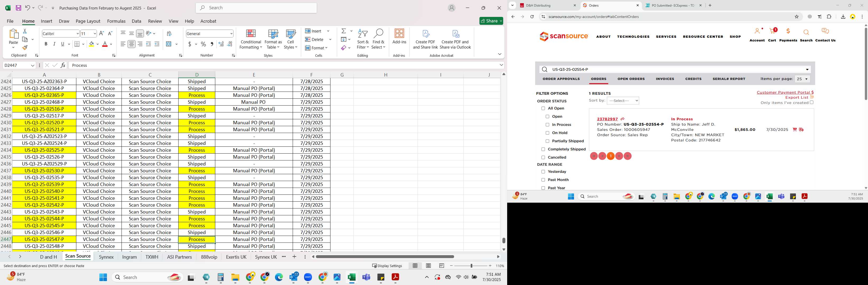Open Windows Start menu
The width and height of the screenshot is (868, 285).
(x=103, y=277)
